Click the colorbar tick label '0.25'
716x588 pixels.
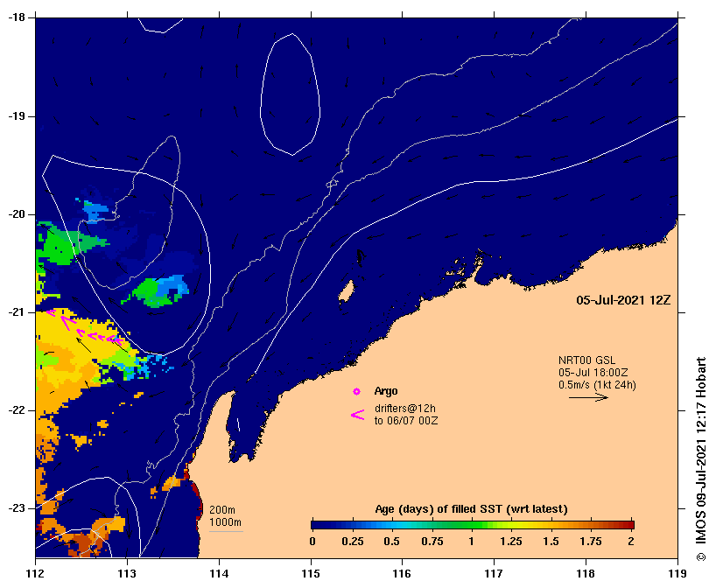(x=353, y=542)
